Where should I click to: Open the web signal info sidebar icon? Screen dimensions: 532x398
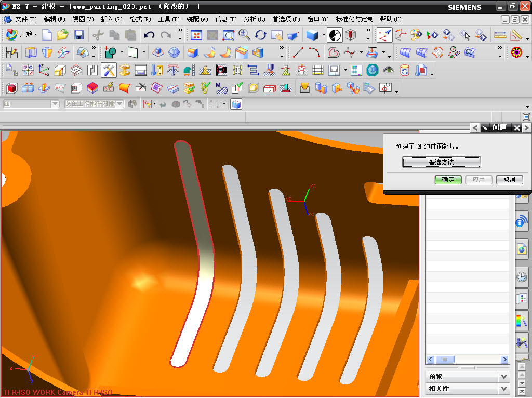click(x=522, y=221)
